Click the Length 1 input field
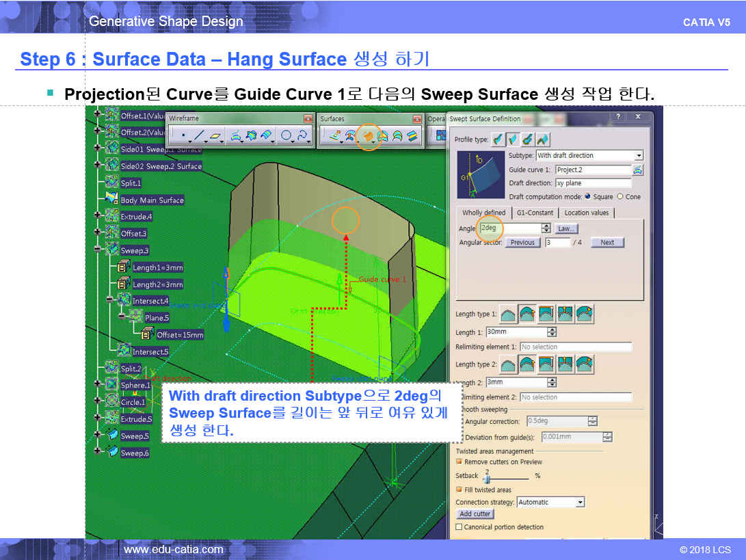This screenshot has height=560, width=746. click(x=516, y=332)
